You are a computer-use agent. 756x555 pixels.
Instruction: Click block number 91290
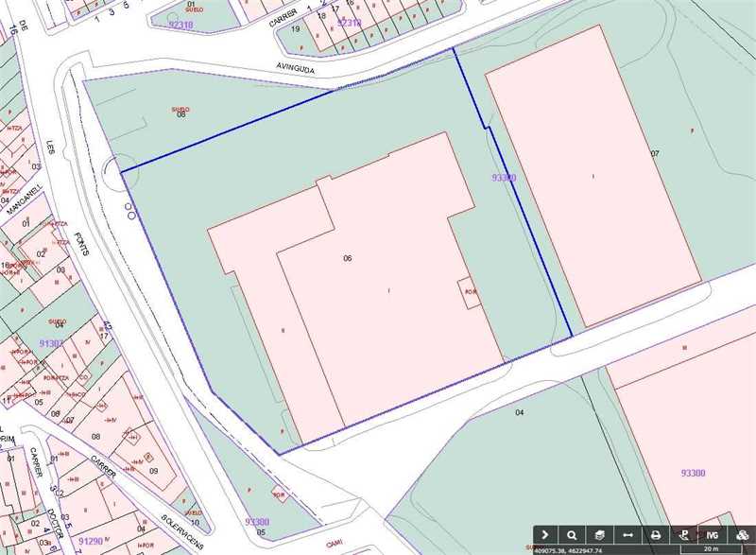(x=92, y=541)
